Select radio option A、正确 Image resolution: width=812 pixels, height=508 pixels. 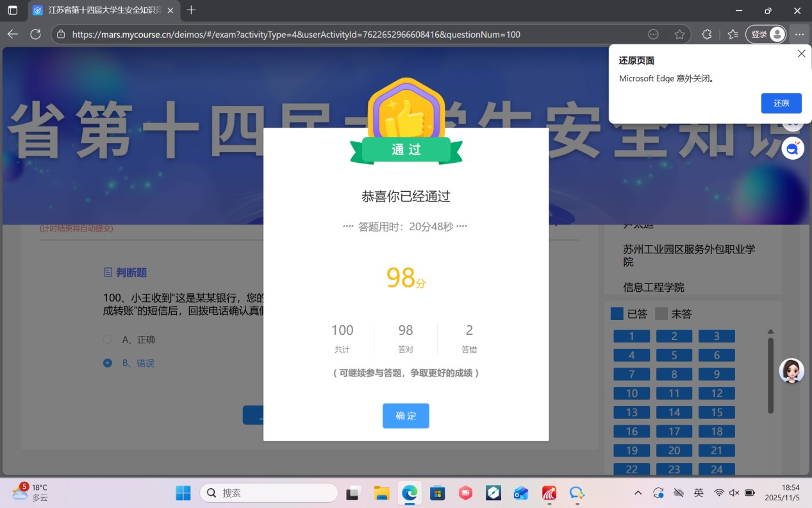(x=108, y=339)
